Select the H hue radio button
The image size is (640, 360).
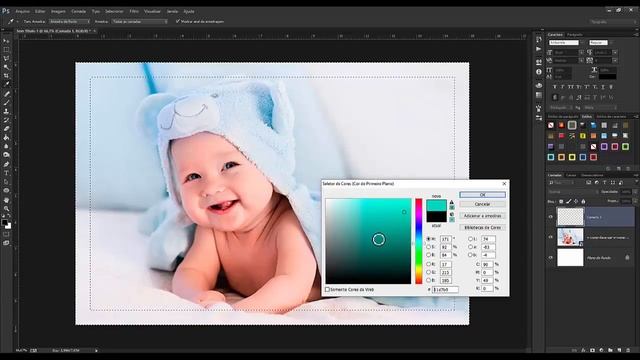428,239
